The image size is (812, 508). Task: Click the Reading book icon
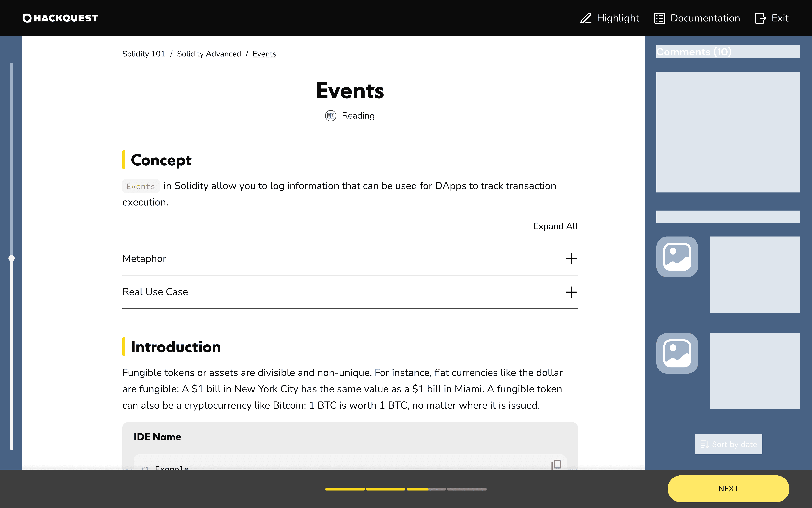click(330, 116)
